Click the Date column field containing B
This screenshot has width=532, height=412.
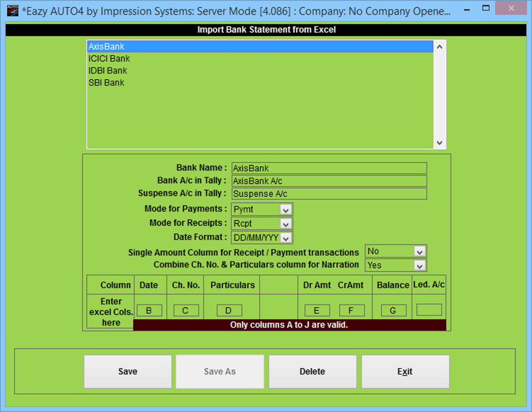point(149,310)
